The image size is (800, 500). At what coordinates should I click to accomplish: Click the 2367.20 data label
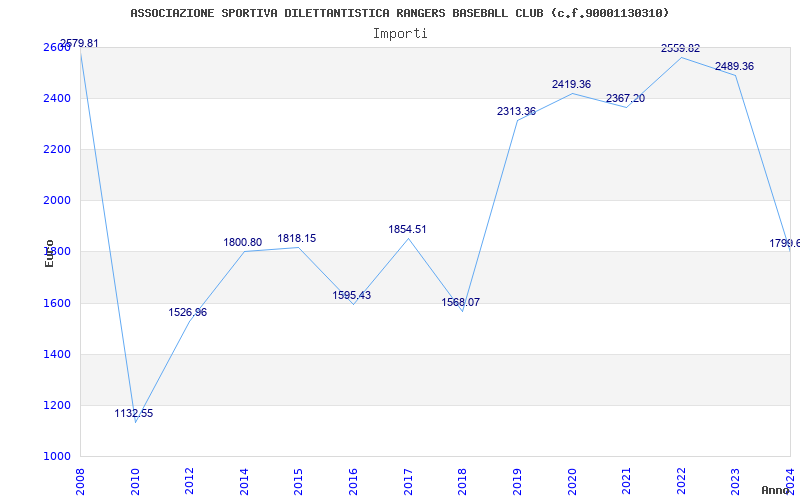click(x=626, y=98)
